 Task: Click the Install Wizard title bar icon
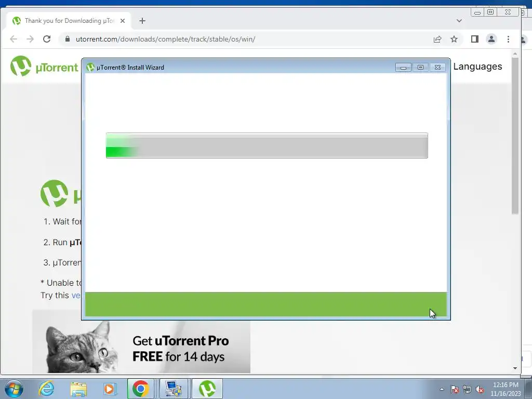click(90, 67)
